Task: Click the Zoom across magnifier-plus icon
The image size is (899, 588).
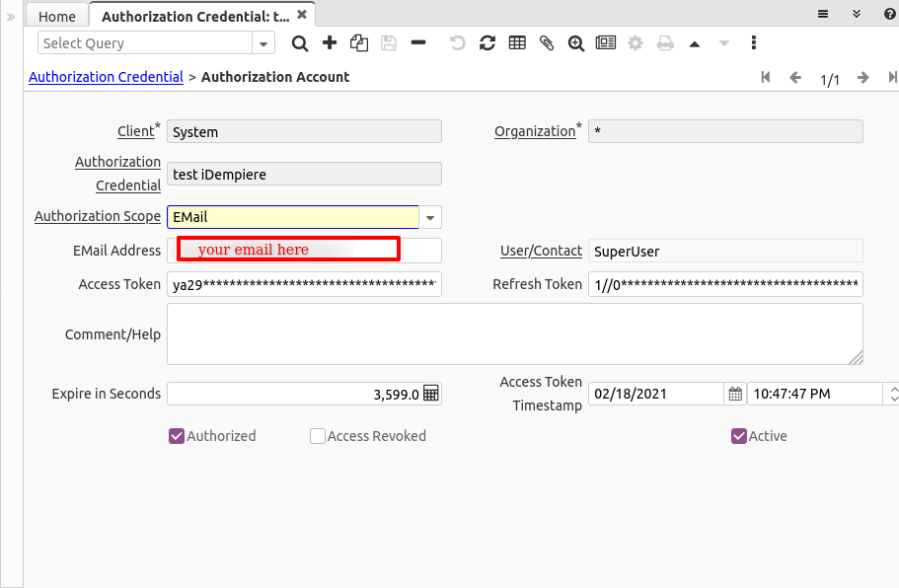Action: click(576, 43)
